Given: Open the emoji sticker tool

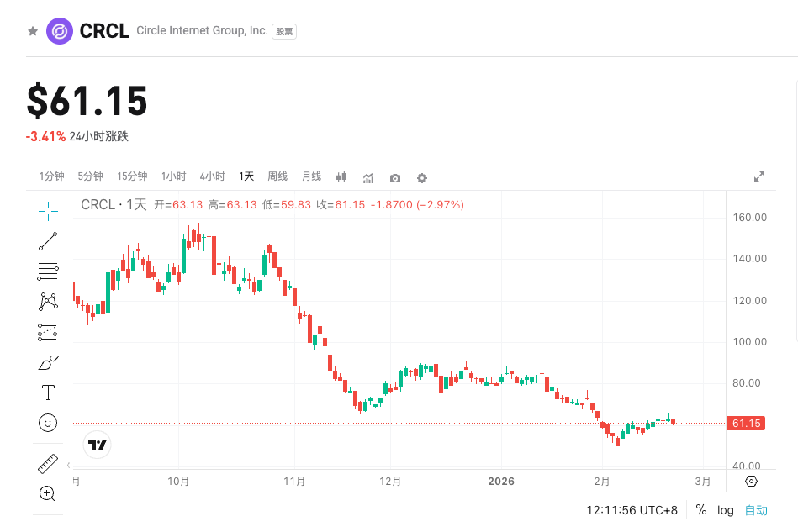Looking at the screenshot, I should [x=48, y=422].
